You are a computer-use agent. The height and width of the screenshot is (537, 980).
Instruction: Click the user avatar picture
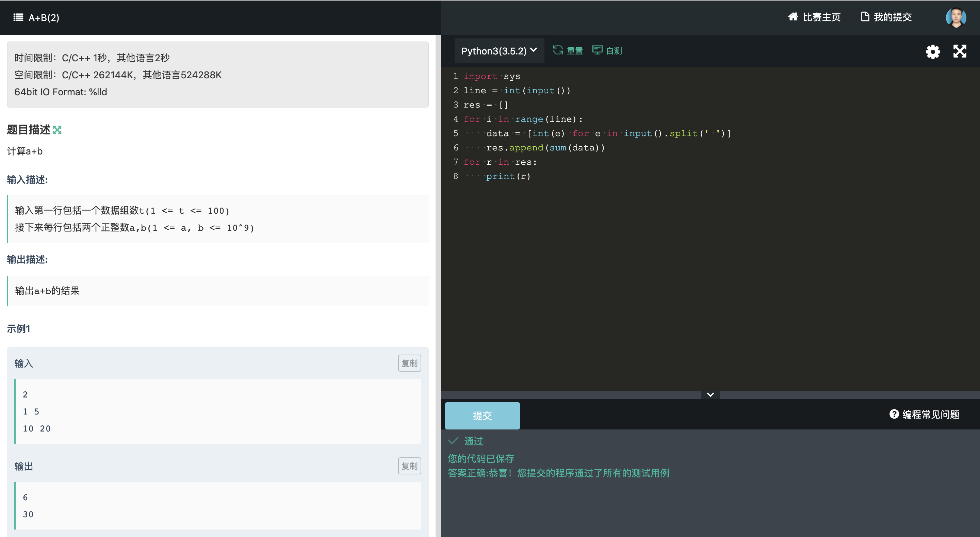955,17
